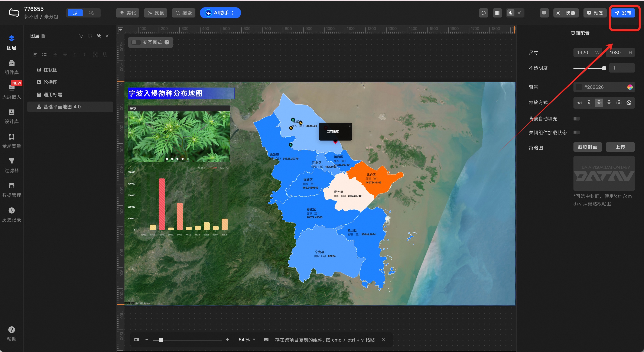Select the 轮播图 layer

51,82
